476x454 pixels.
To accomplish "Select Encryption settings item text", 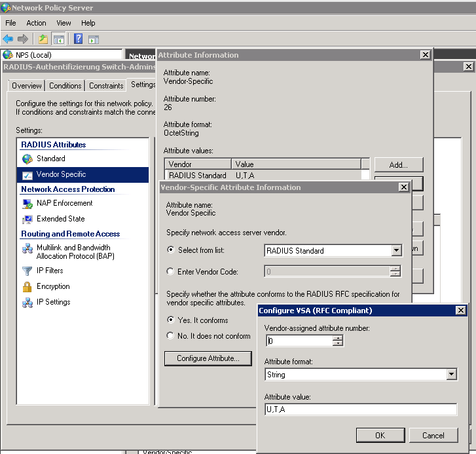I will (x=53, y=286).
